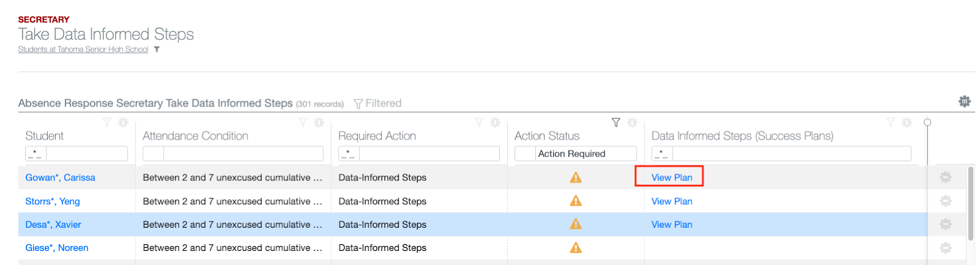Open the table settings gear at top right
This screenshot has width=980, height=265.
tap(964, 102)
